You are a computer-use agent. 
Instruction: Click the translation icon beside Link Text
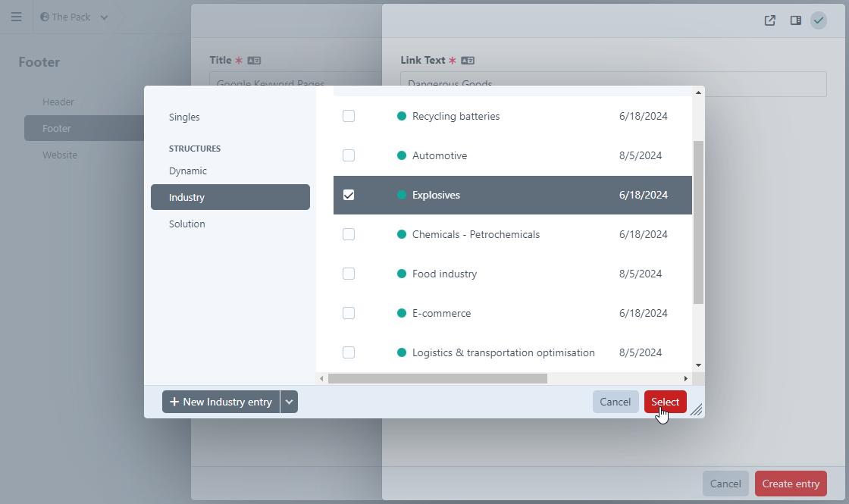[468, 61]
